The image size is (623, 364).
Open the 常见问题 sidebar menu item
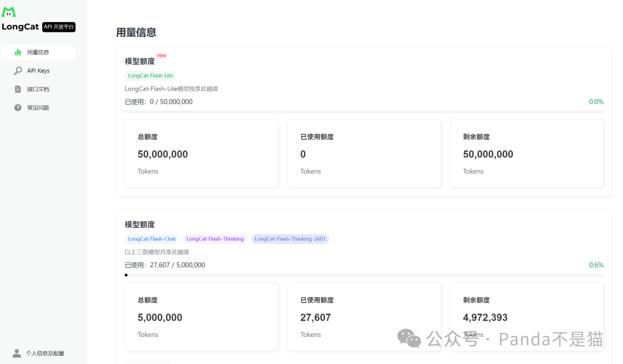click(x=38, y=108)
